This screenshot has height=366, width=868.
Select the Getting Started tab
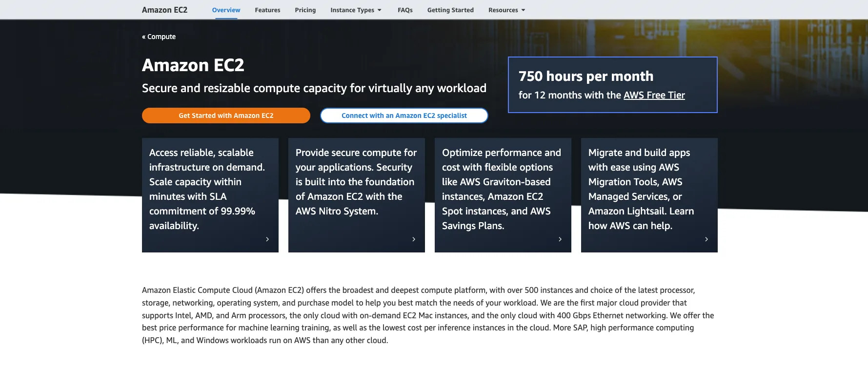pos(450,10)
